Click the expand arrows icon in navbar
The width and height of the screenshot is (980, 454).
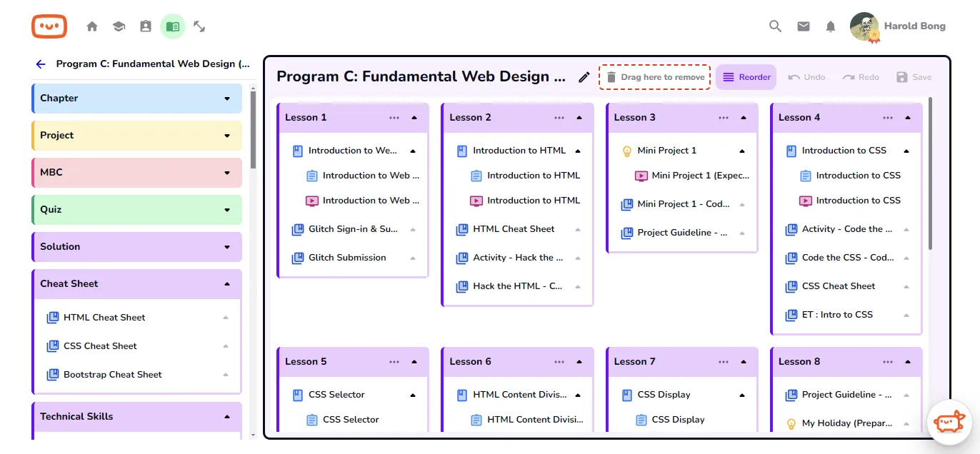pyautogui.click(x=199, y=26)
